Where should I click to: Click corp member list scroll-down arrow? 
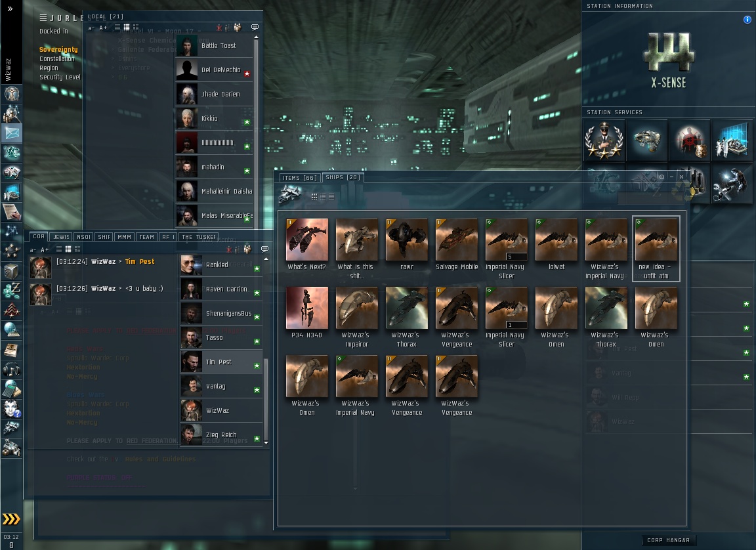tap(266, 442)
